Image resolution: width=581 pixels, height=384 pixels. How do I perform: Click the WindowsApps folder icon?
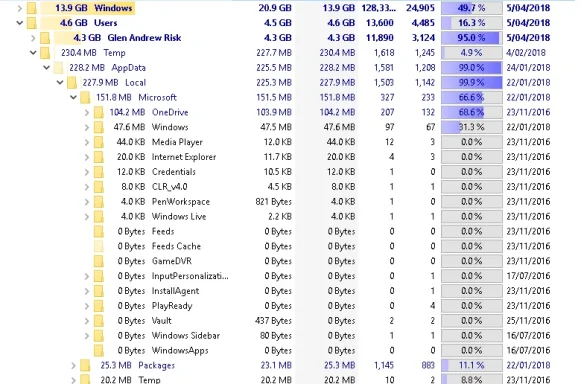click(x=99, y=350)
